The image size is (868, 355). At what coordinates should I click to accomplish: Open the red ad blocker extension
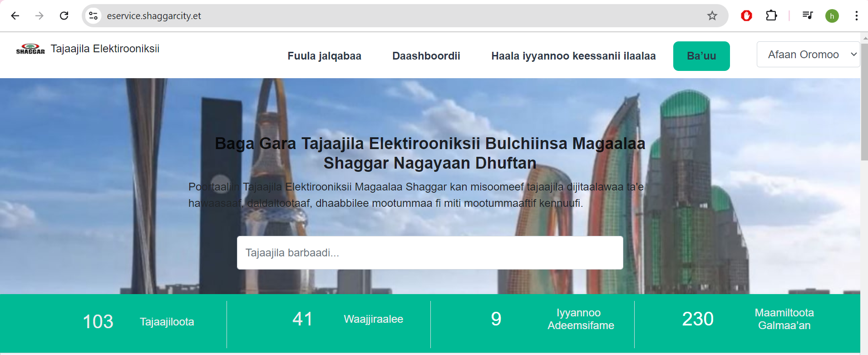[x=746, y=16]
